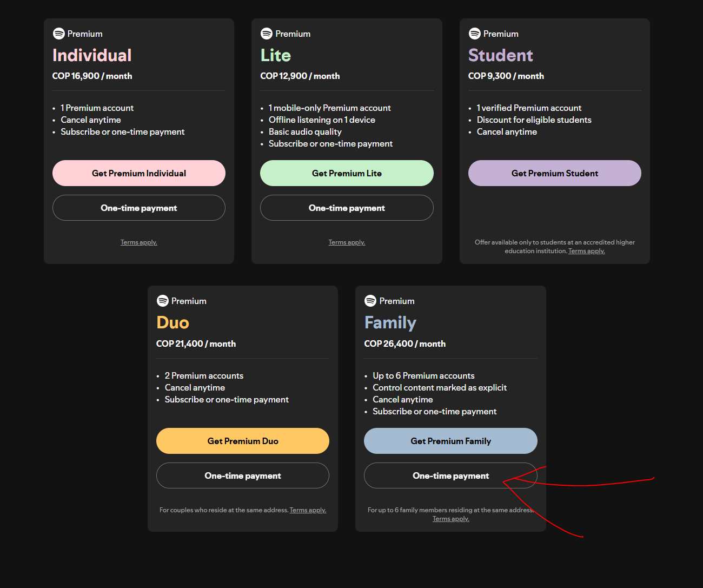
Task: Click 'Offline listening on 1 device' bullet
Action: [322, 120]
